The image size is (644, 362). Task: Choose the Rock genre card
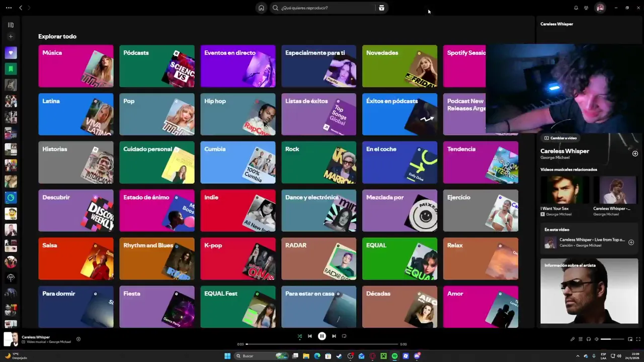click(319, 162)
